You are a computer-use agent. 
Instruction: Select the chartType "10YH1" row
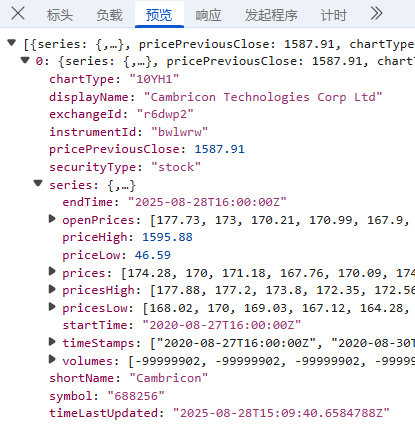114,79
